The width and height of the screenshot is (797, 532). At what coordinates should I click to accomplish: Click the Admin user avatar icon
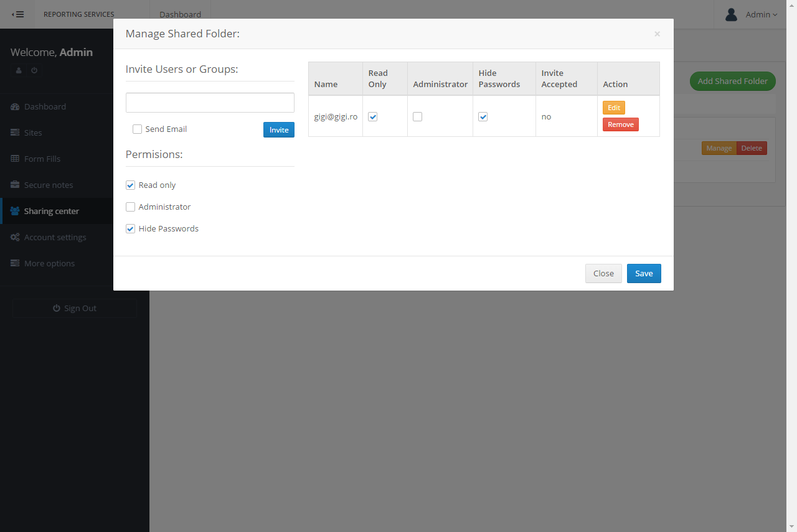732,14
